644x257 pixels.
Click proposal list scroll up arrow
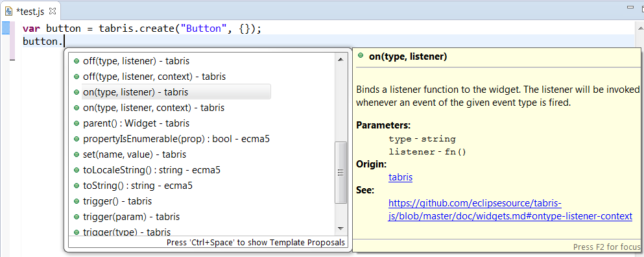click(340, 60)
